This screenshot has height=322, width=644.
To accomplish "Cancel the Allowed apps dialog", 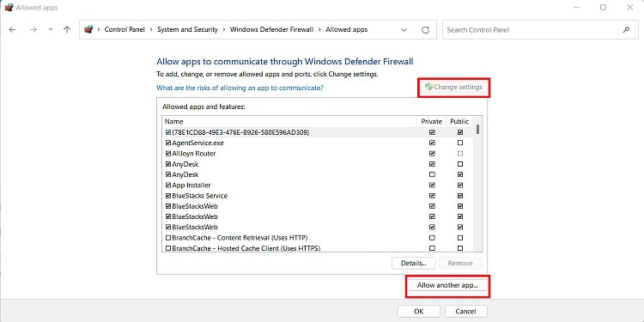I will click(466, 312).
